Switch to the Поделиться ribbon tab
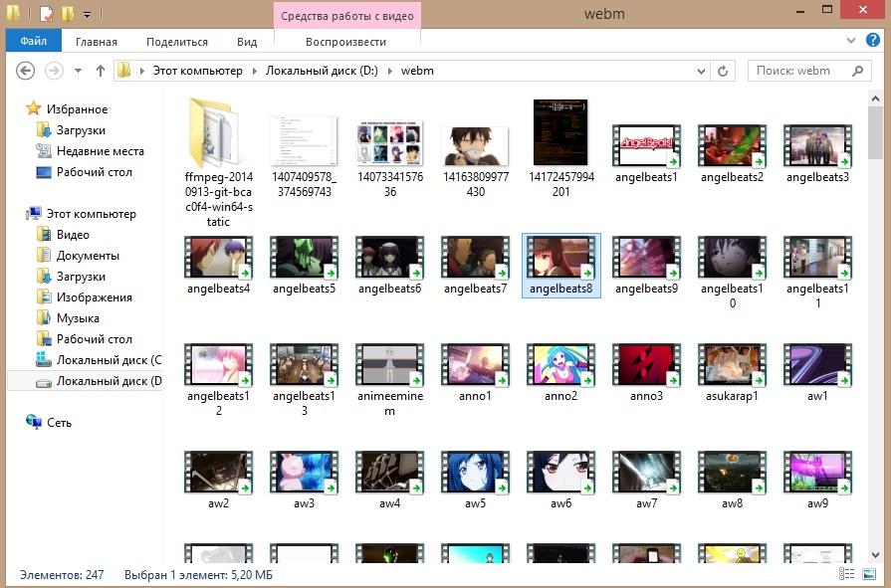This screenshot has width=891, height=588. 177,42
